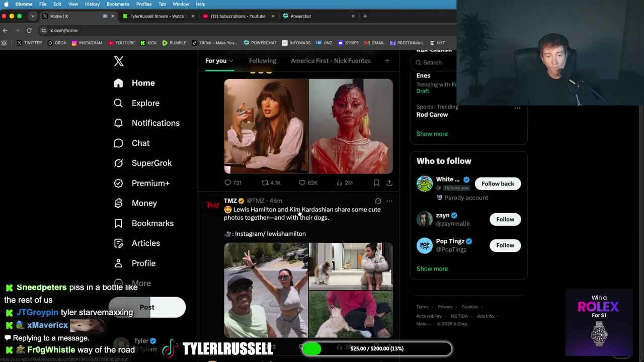
Task: Follow Pop Tingz from Who to follow
Action: tap(505, 245)
